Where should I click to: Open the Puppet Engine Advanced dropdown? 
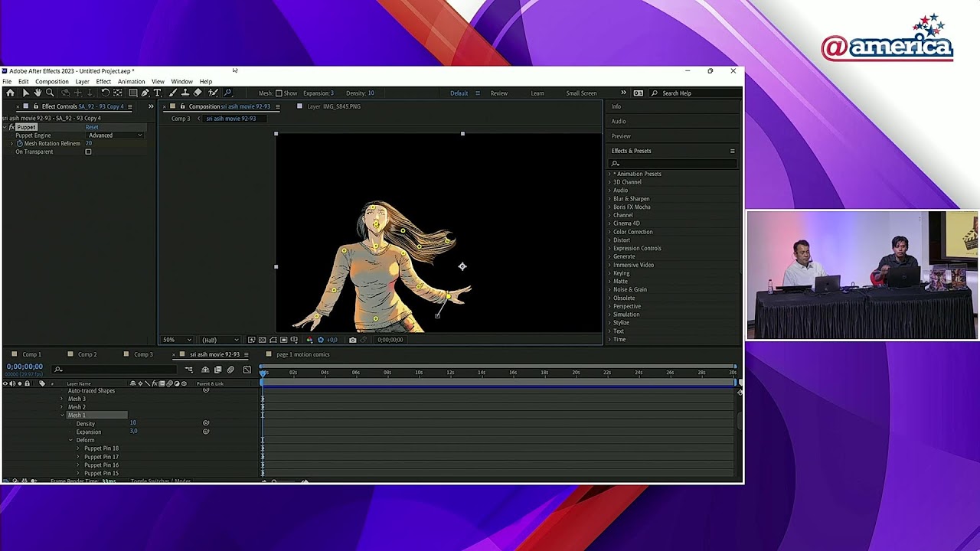(x=115, y=135)
